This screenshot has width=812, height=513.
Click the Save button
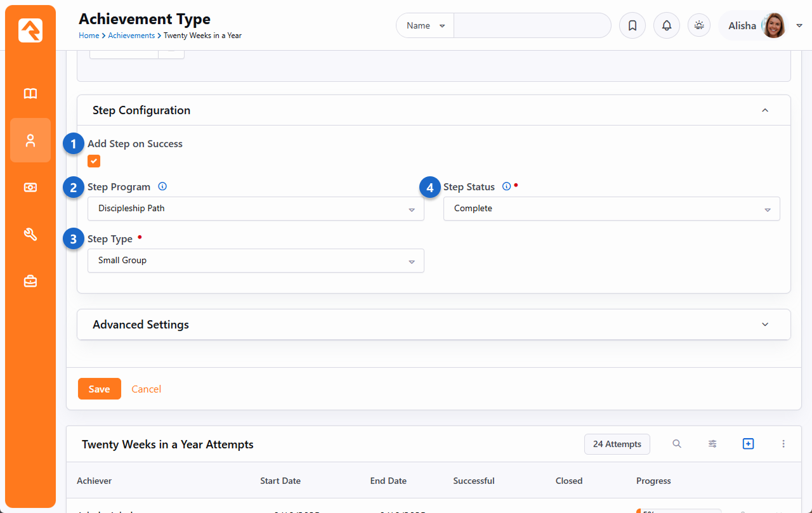99,389
